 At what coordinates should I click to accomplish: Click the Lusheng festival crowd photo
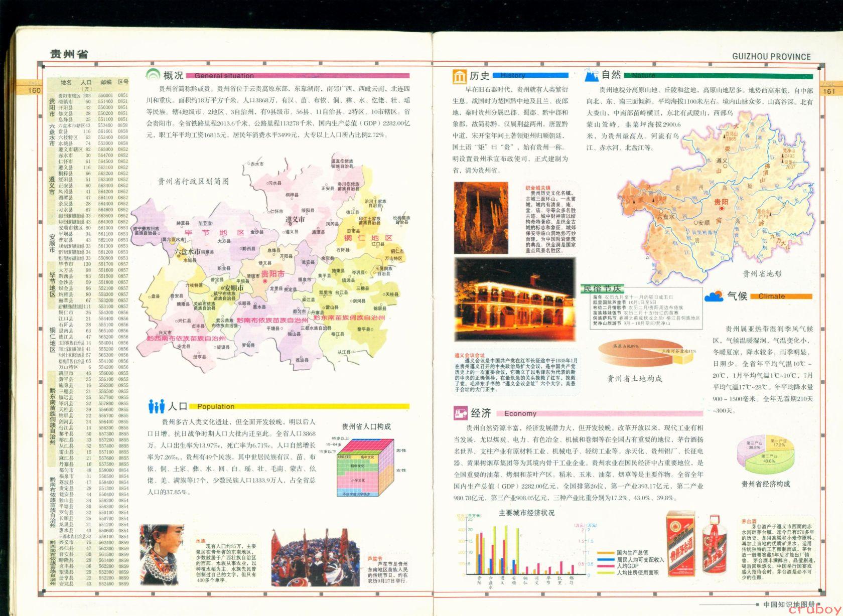tap(317, 558)
